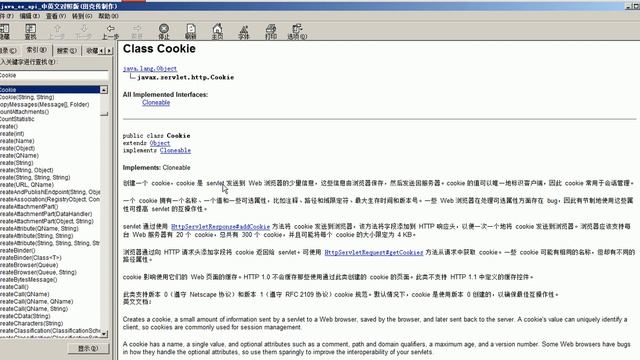Open the View (查看) menu
Viewport: 640px width, 360px height.
coord(56,16)
